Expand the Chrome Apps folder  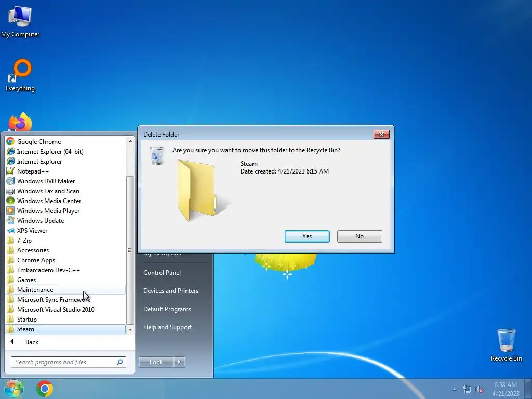pyautogui.click(x=65, y=260)
